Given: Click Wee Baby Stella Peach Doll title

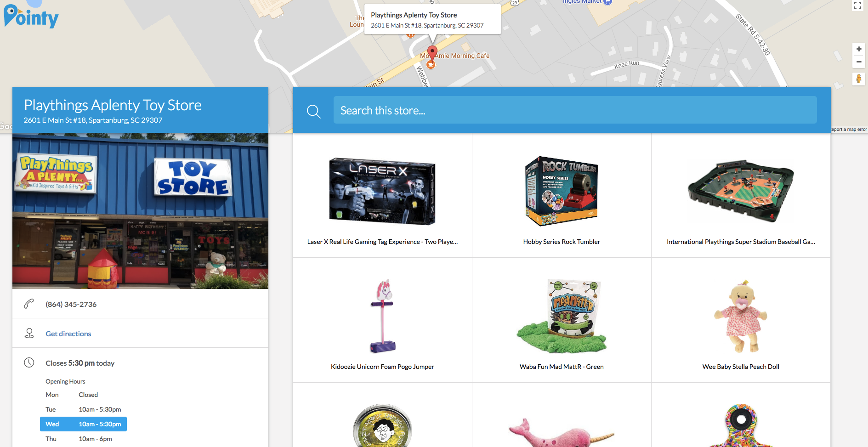Looking at the screenshot, I should pyautogui.click(x=741, y=367).
